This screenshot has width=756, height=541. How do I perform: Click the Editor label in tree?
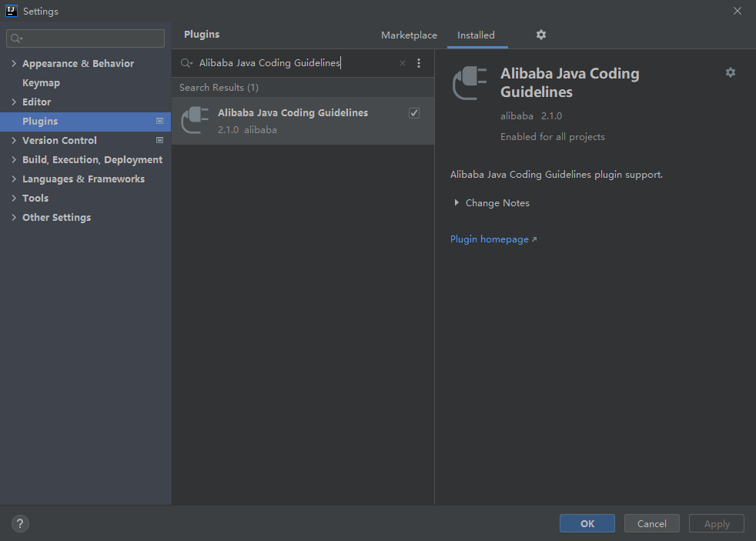(x=37, y=102)
